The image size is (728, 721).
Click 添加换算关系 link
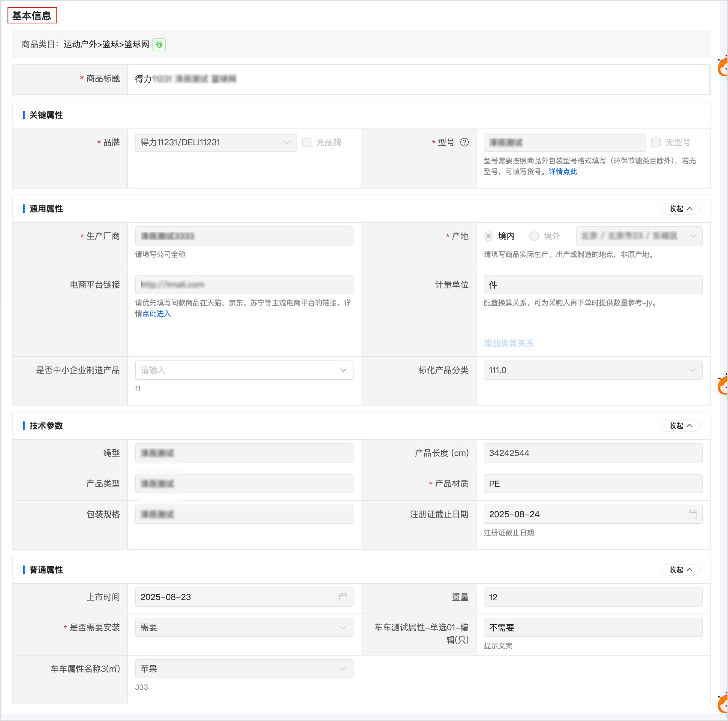508,343
